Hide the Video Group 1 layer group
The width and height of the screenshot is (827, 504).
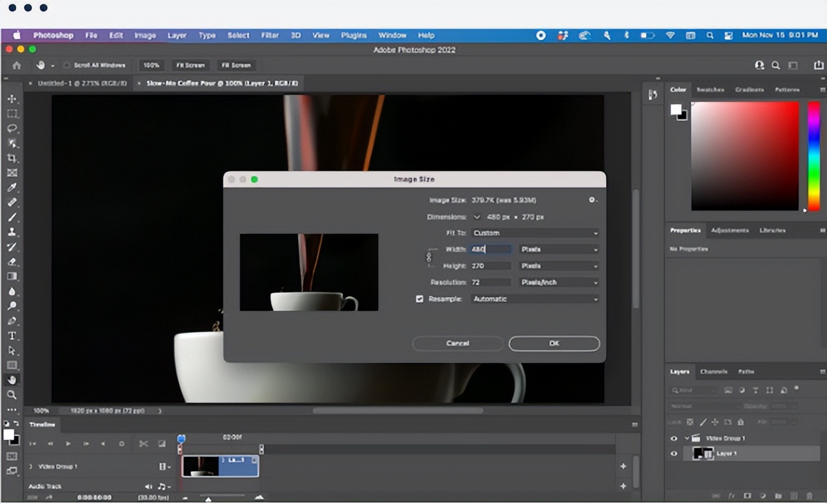(674, 438)
